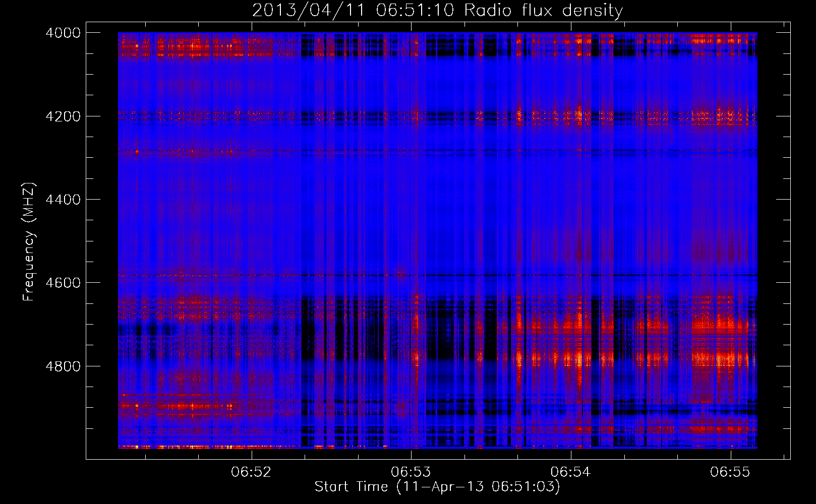Click the 06:54 time axis label
The width and height of the screenshot is (816, 504).
[x=570, y=472]
